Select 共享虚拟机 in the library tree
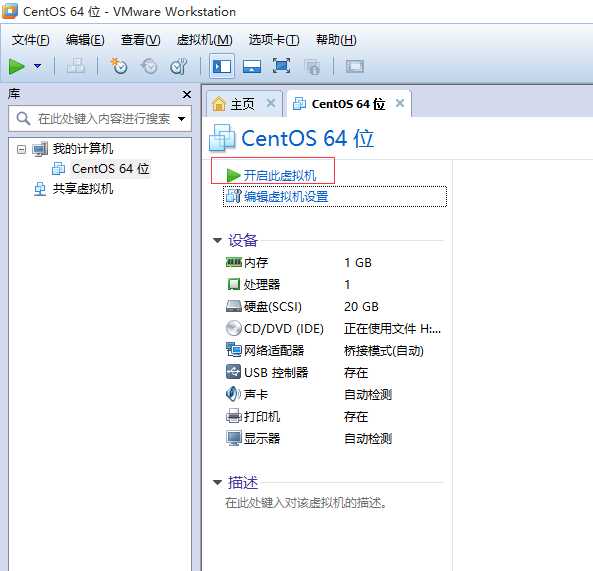The width and height of the screenshot is (593, 571). click(x=82, y=188)
